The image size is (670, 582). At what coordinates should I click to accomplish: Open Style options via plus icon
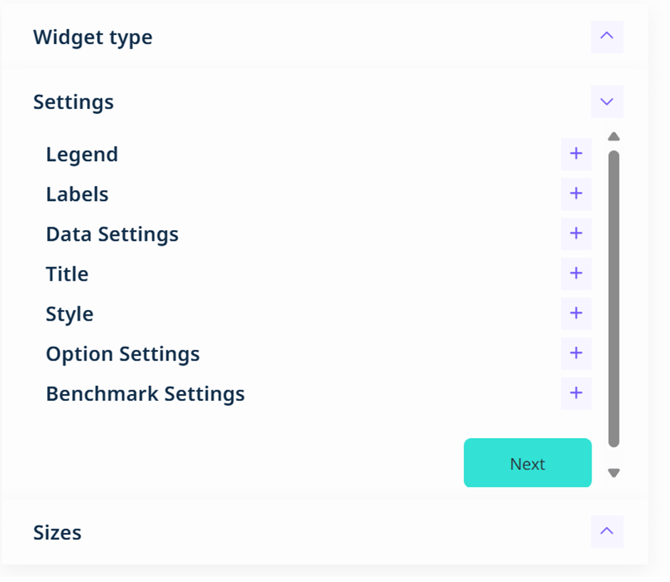point(576,314)
